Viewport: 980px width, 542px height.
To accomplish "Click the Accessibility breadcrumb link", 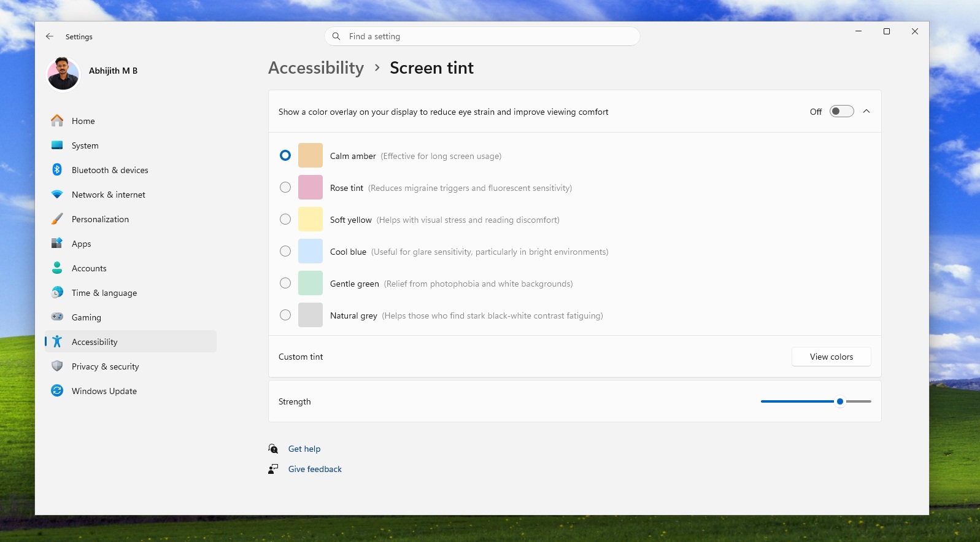I will [x=316, y=68].
